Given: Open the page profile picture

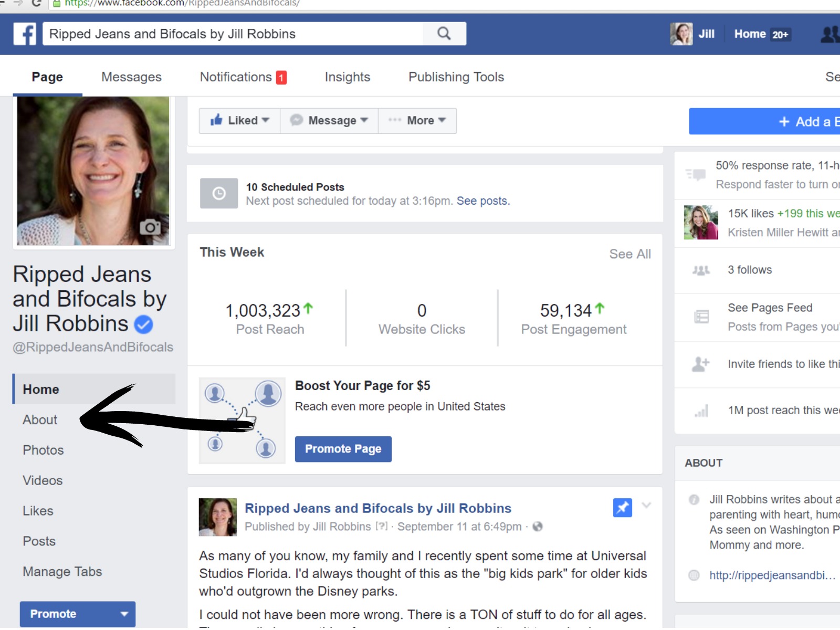Looking at the screenshot, I should coord(93,171).
